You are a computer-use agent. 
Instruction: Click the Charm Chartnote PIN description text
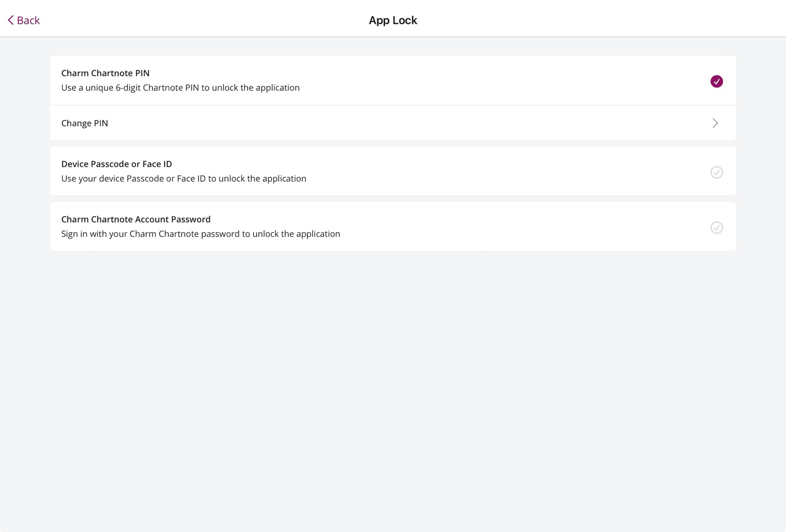tap(180, 87)
